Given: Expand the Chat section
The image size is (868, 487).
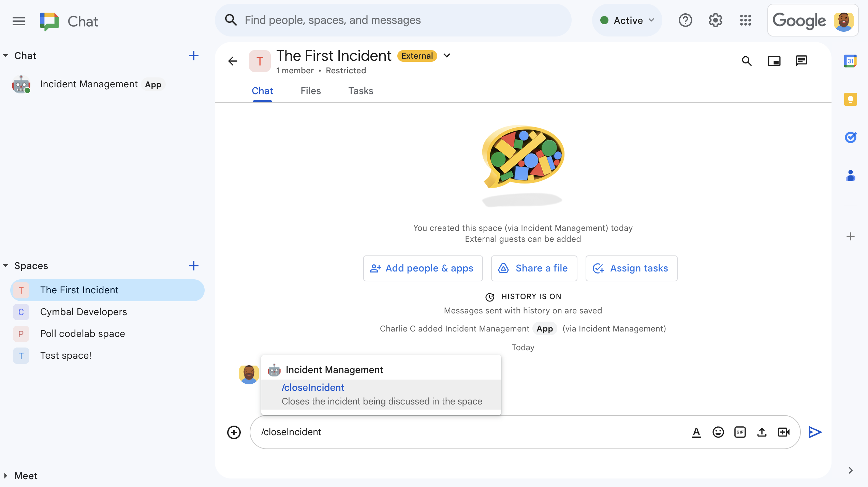Looking at the screenshot, I should pyautogui.click(x=5, y=56).
